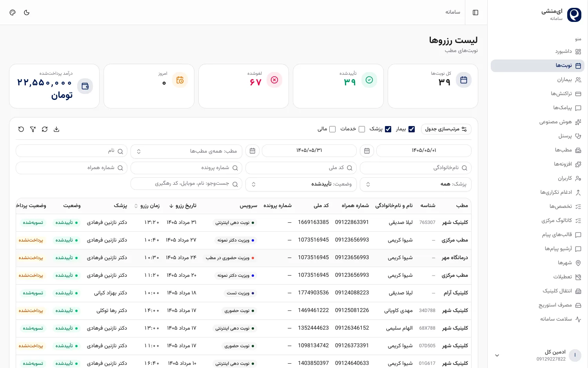The image size is (588, 368).
Task: Click the نام search field
Action: [x=71, y=151]
